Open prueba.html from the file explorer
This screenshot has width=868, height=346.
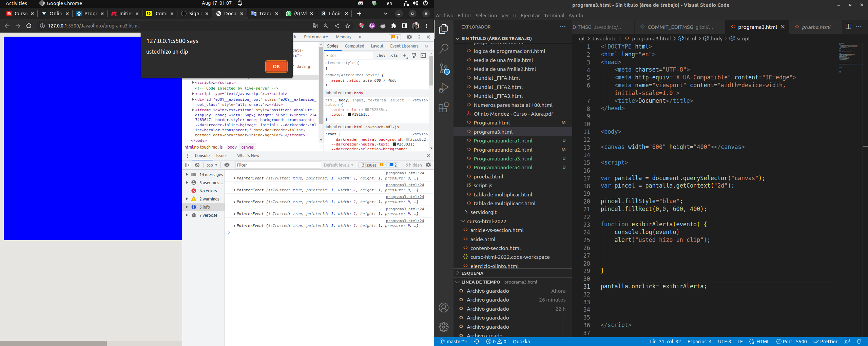(513, 177)
